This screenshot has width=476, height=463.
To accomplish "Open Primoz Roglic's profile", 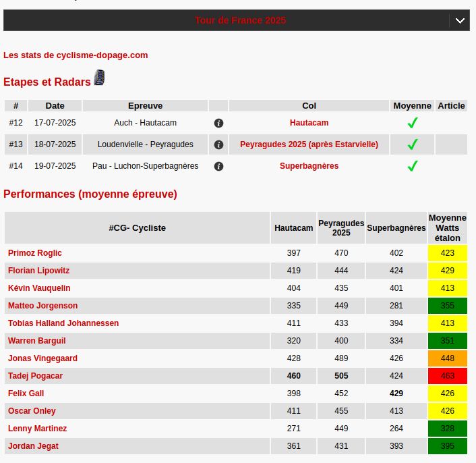I will click(x=34, y=253).
